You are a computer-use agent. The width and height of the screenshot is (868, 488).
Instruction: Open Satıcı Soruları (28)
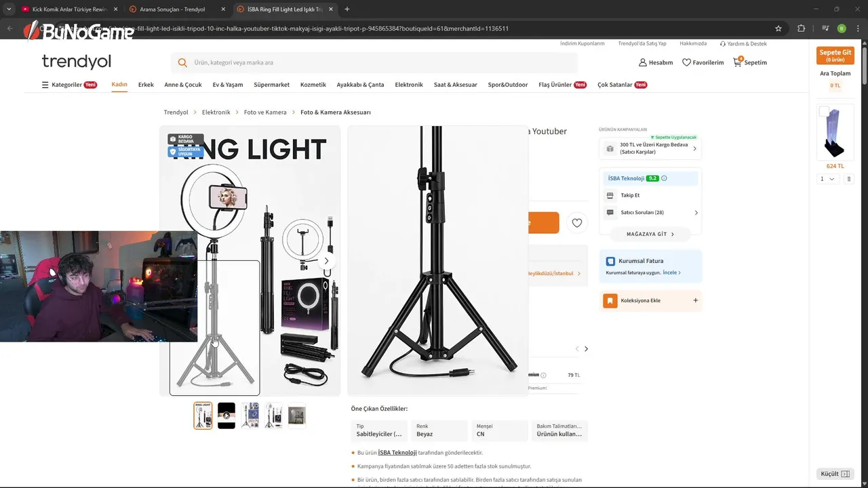pos(651,212)
